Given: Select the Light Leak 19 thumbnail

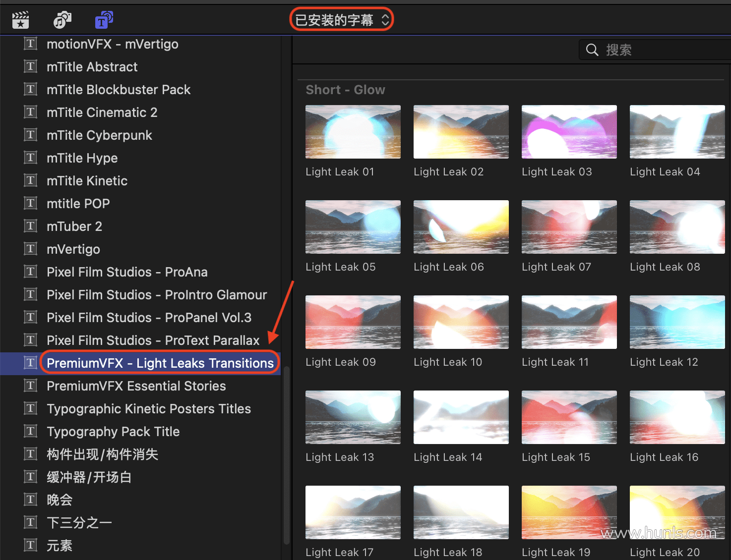Looking at the screenshot, I should pyautogui.click(x=569, y=512).
